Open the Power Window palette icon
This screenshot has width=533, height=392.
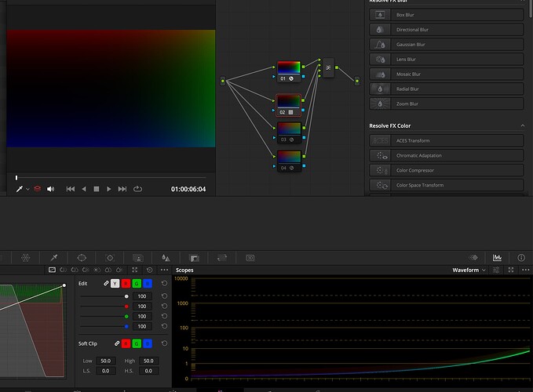[82, 257]
